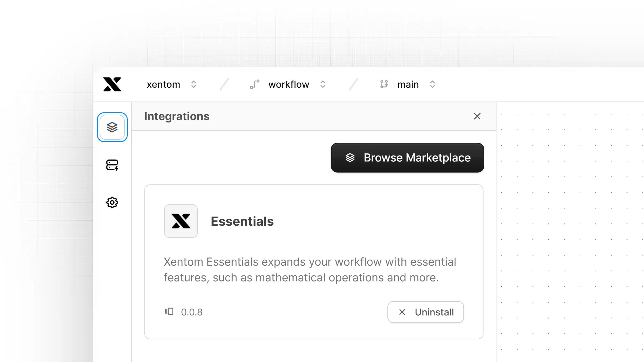Open the Settings gear icon

tap(112, 202)
